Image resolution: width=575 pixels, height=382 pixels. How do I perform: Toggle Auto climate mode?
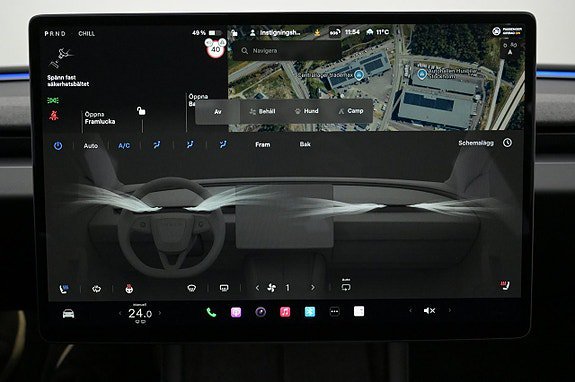(91, 146)
